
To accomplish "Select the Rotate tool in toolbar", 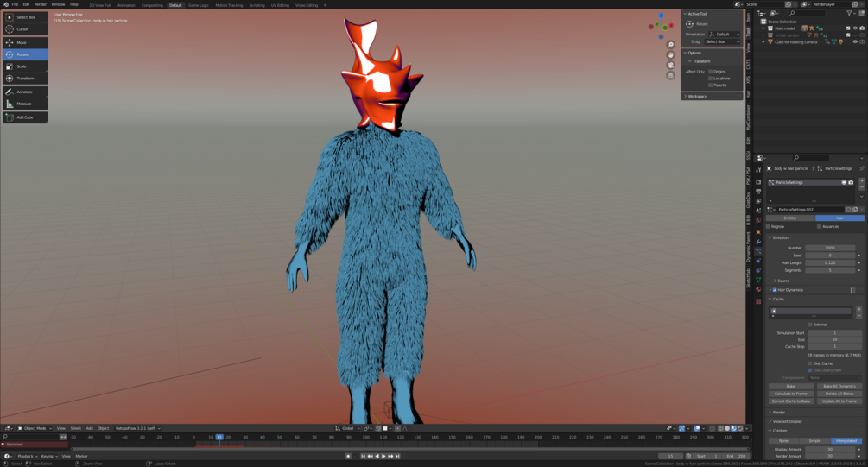I will click(x=25, y=54).
